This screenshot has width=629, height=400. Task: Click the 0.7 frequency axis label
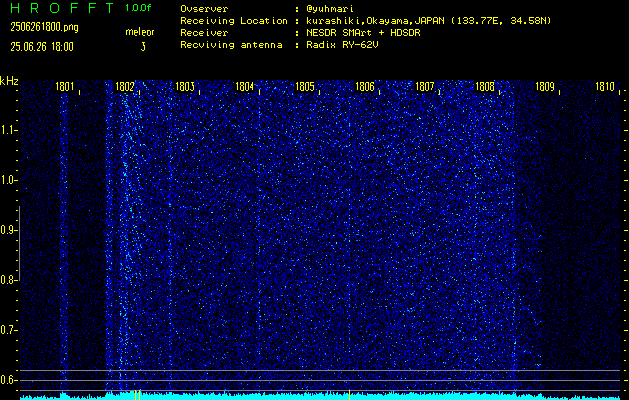point(8,330)
